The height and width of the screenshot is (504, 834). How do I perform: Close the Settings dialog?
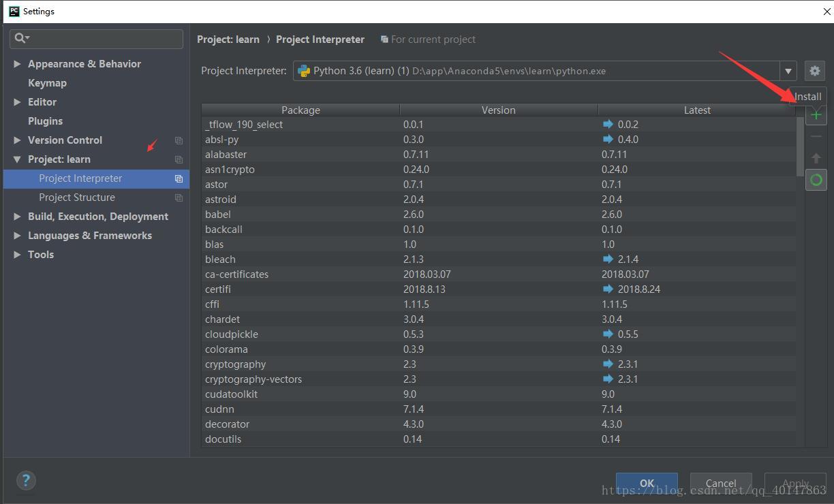827,12
